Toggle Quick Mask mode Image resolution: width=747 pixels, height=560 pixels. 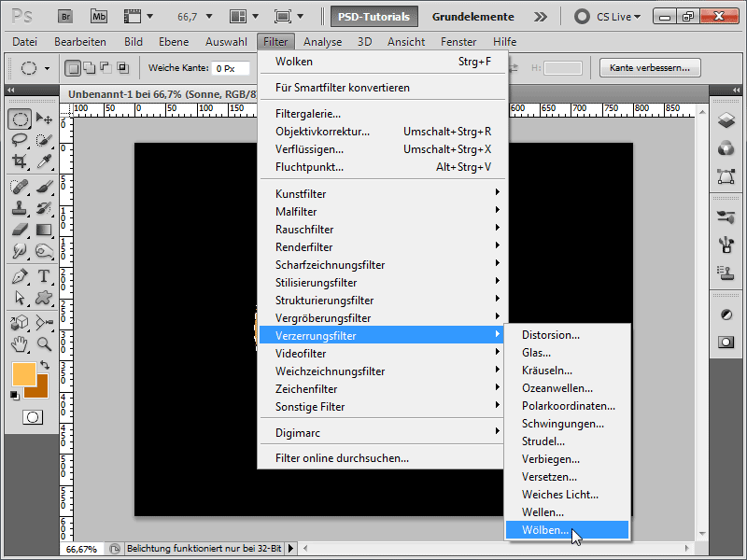33,417
